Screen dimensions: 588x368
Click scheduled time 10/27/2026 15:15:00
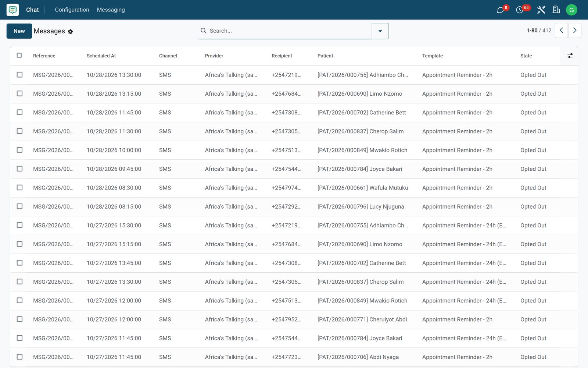[114, 244]
